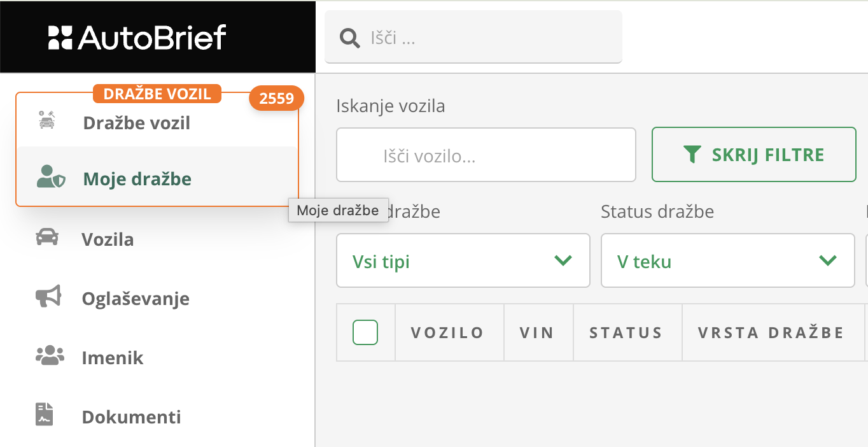The height and width of the screenshot is (447, 868).
Task: Click the magnifier icon in top search
Action: (x=349, y=38)
